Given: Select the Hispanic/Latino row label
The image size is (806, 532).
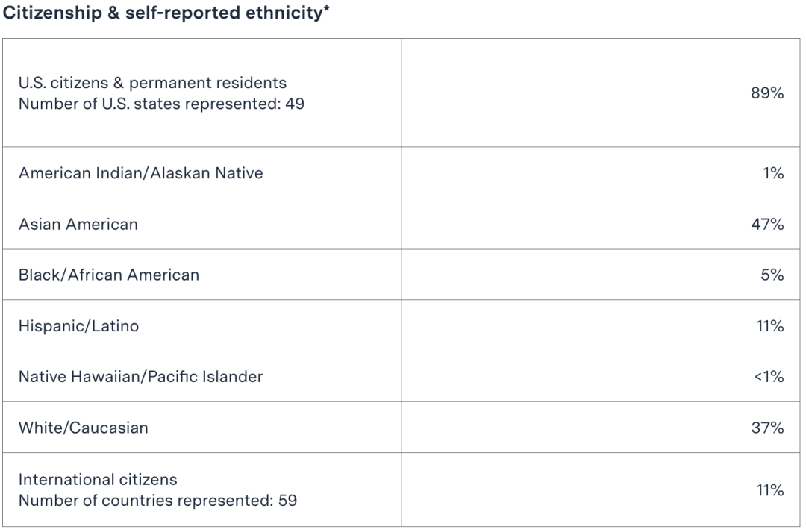Looking at the screenshot, I should pyautogui.click(x=78, y=326).
